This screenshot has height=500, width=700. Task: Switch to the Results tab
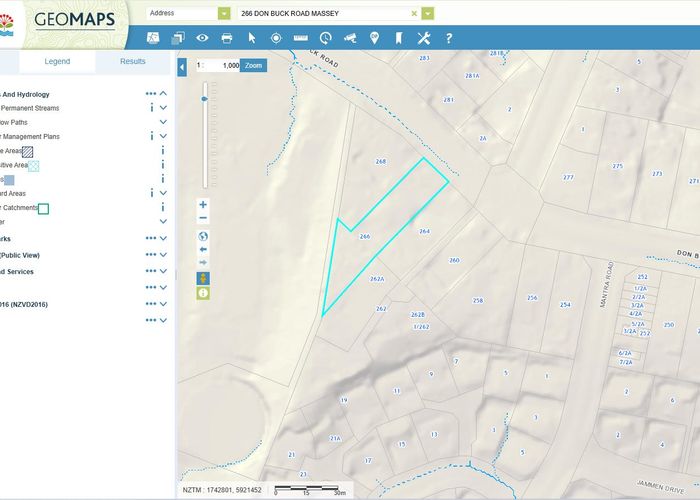(133, 61)
